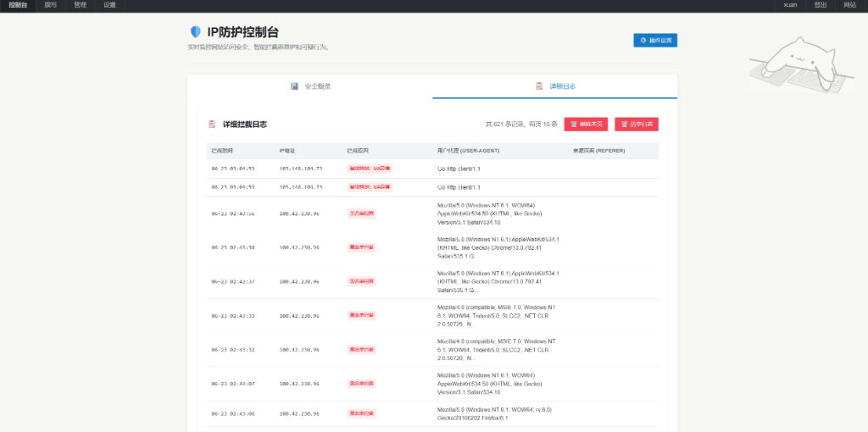Click IP 100.42.230.96 in the 02:43:06 row
868x432 pixels.
tap(300, 413)
